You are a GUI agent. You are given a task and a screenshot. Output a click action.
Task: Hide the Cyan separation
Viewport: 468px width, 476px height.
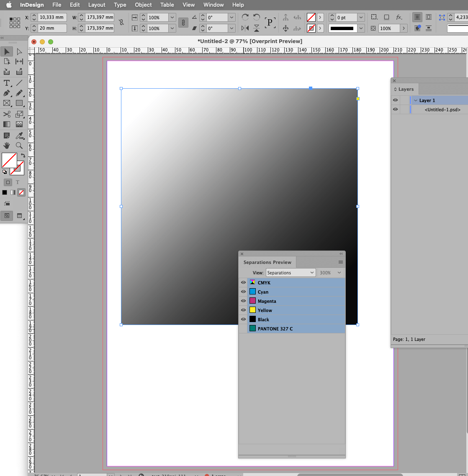coord(243,292)
